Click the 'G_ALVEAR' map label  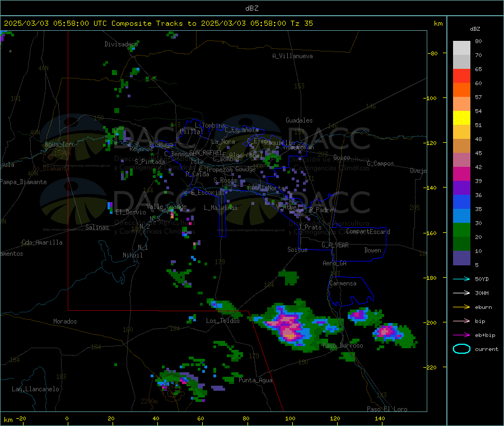[335, 245]
